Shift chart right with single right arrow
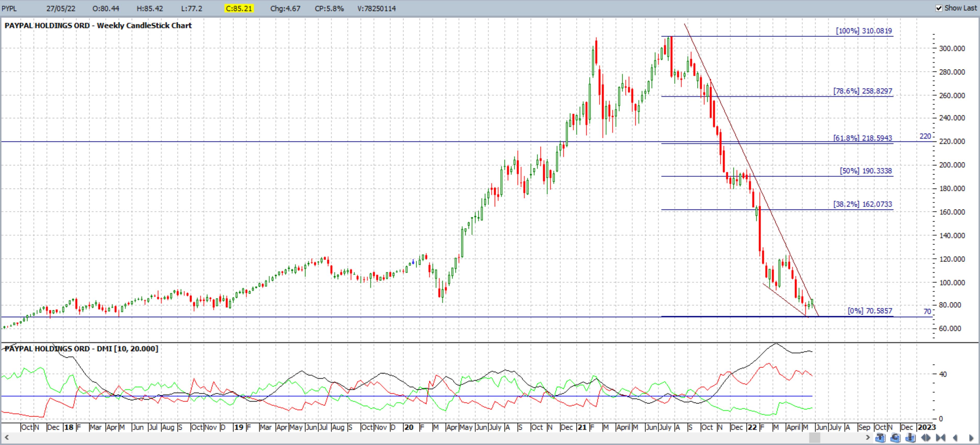 [972, 438]
